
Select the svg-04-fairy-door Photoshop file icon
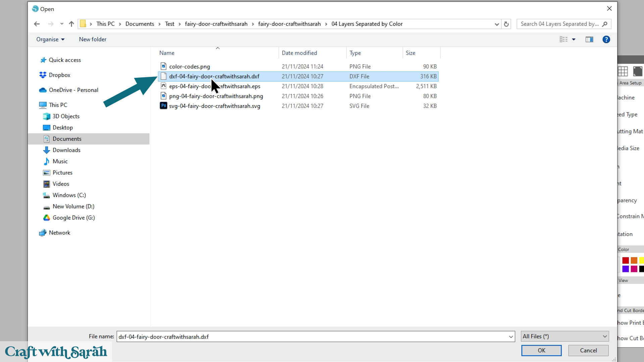coord(163,106)
